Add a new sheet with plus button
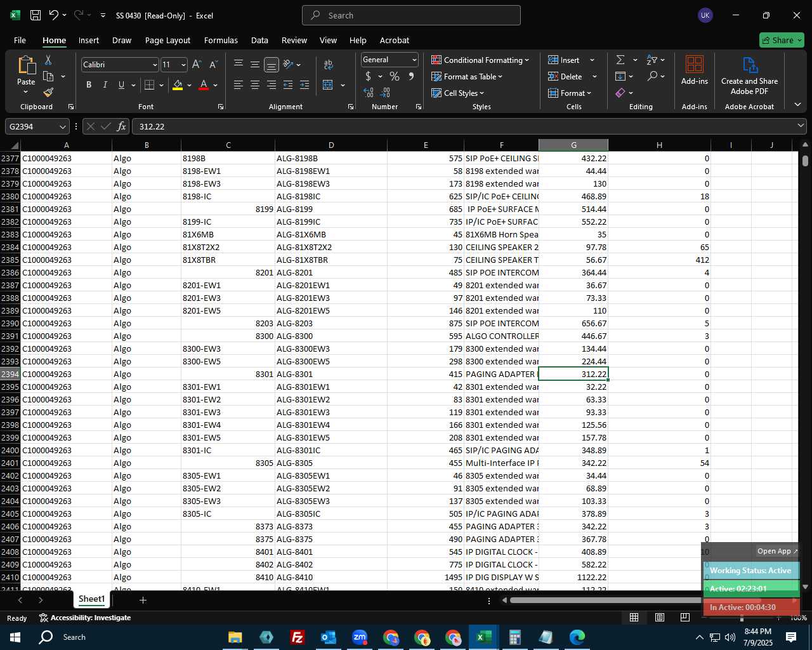The image size is (812, 650). pos(143,600)
